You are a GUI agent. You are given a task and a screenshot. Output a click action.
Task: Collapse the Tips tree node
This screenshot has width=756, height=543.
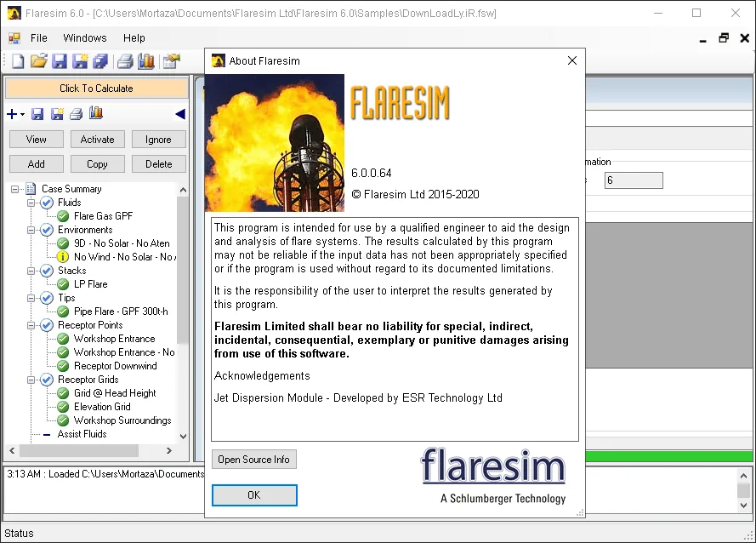[31, 298]
